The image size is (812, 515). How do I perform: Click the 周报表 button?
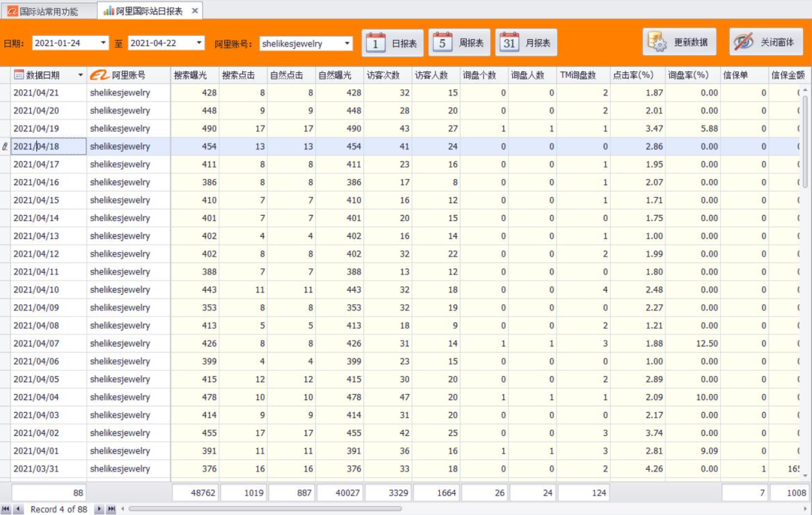[x=459, y=42]
